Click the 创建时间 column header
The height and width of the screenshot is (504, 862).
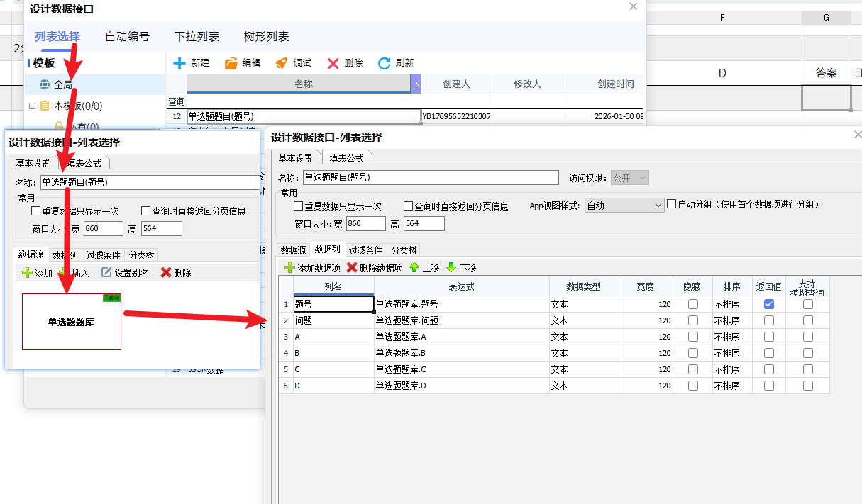[603, 84]
